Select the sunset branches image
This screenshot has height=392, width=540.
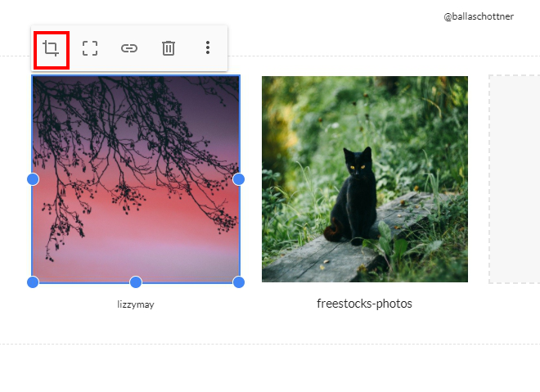pyautogui.click(x=136, y=179)
